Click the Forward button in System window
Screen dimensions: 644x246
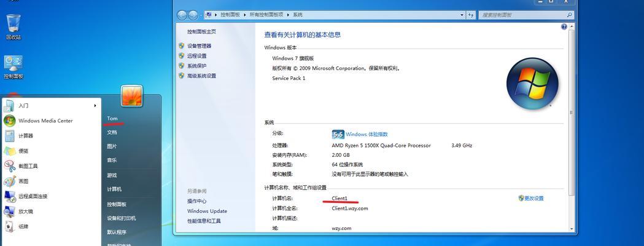click(x=193, y=15)
